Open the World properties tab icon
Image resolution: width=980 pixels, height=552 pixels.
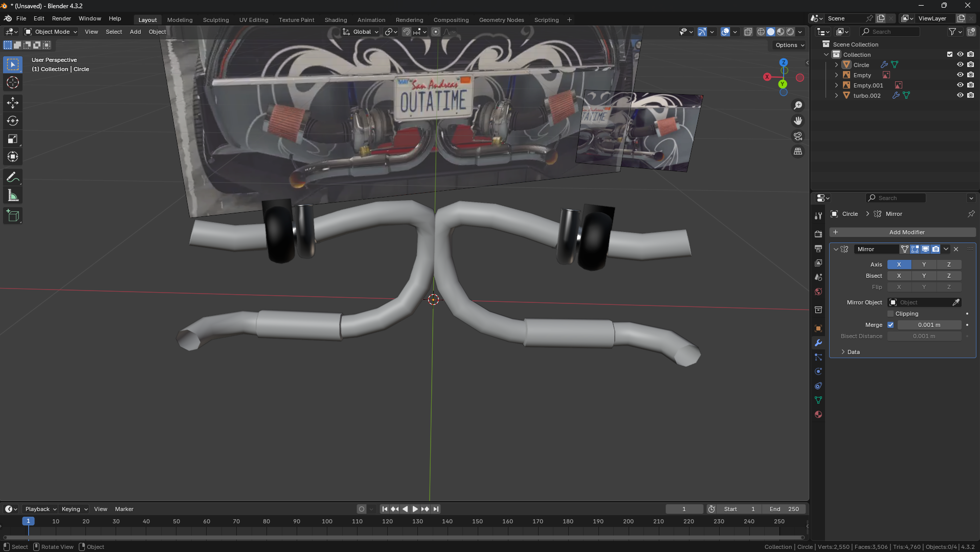coord(818,292)
